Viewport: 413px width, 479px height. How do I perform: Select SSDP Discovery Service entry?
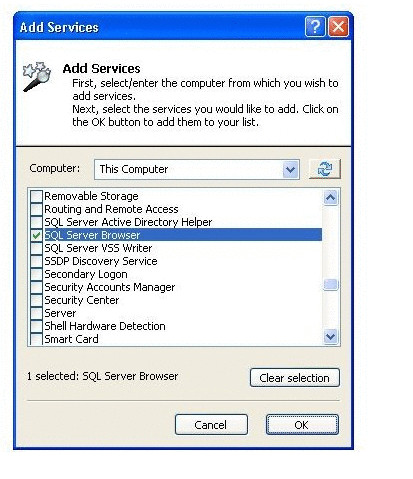pyautogui.click(x=101, y=261)
